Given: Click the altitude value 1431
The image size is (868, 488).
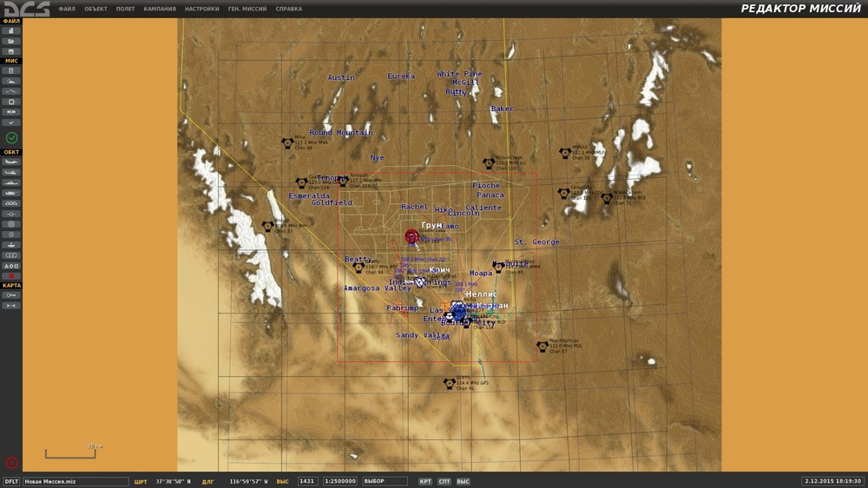Looking at the screenshot, I should coord(307,481).
